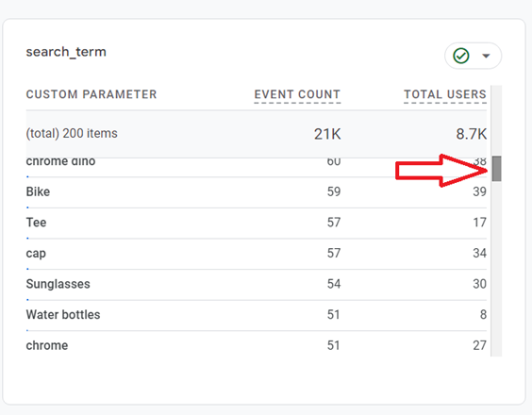
Task: Click the CUSTOM PARAMETER column header
Action: tap(91, 94)
